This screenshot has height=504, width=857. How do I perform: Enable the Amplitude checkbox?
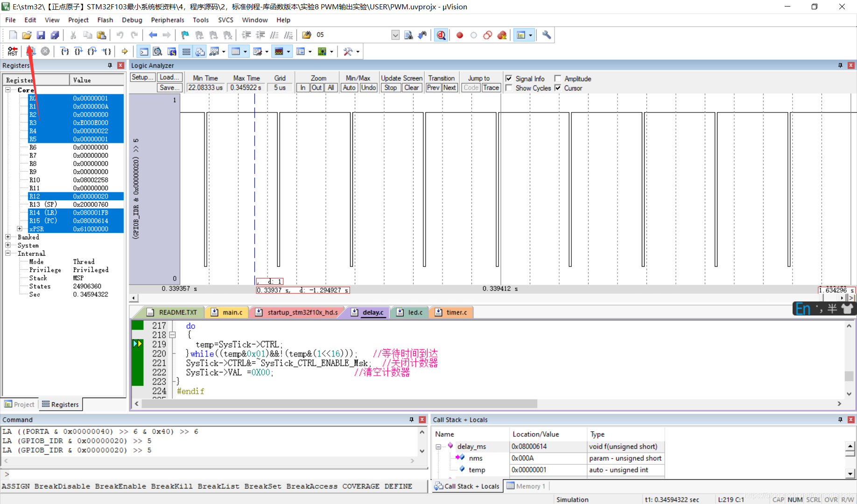(x=557, y=78)
